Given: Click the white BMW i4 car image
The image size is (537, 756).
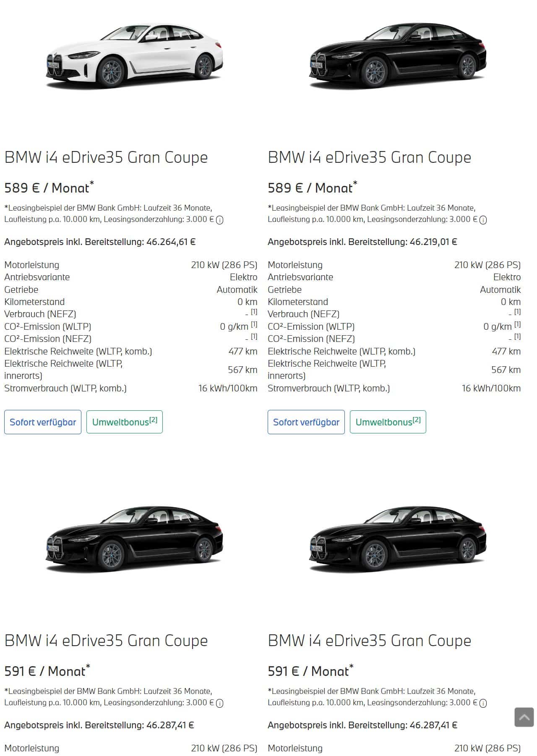Looking at the screenshot, I should tap(134, 56).
